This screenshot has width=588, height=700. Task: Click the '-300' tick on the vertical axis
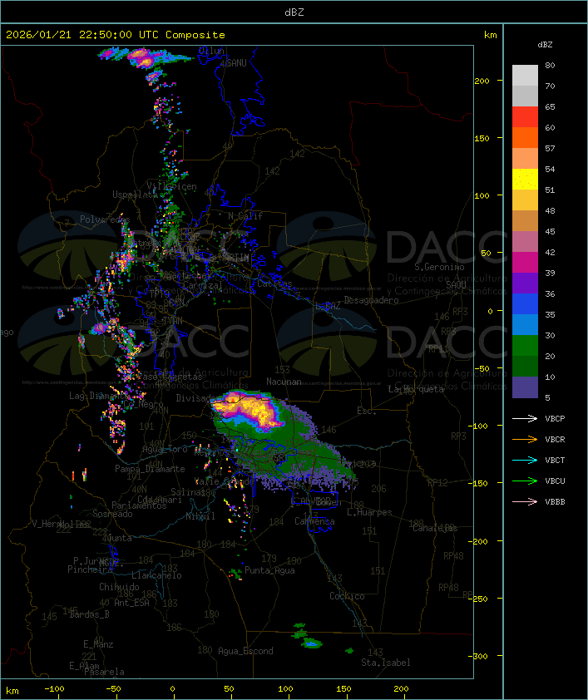479,656
